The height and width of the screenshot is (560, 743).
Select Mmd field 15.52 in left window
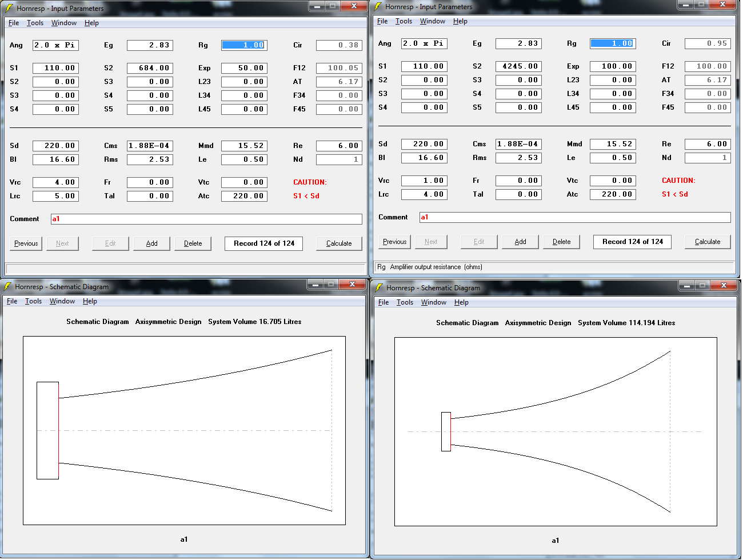tap(244, 146)
